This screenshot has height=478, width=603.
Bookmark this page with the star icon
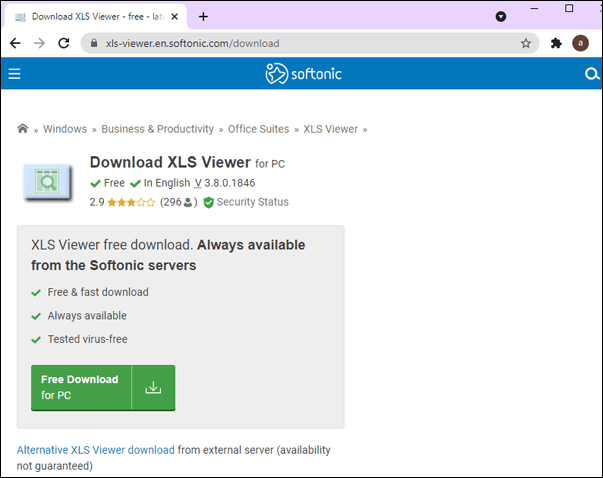526,43
